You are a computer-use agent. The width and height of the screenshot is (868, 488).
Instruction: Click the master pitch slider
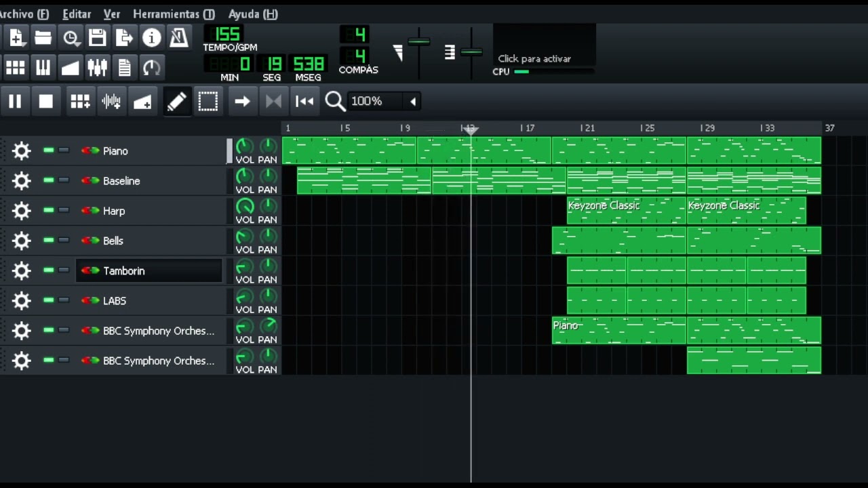pyautogui.click(x=471, y=52)
